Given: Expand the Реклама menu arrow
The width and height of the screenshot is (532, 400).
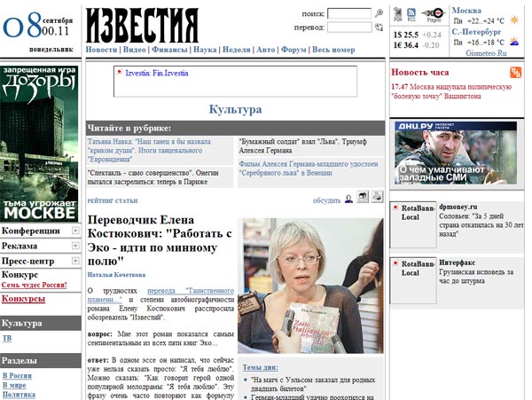Looking at the screenshot, I should (x=75, y=246).
